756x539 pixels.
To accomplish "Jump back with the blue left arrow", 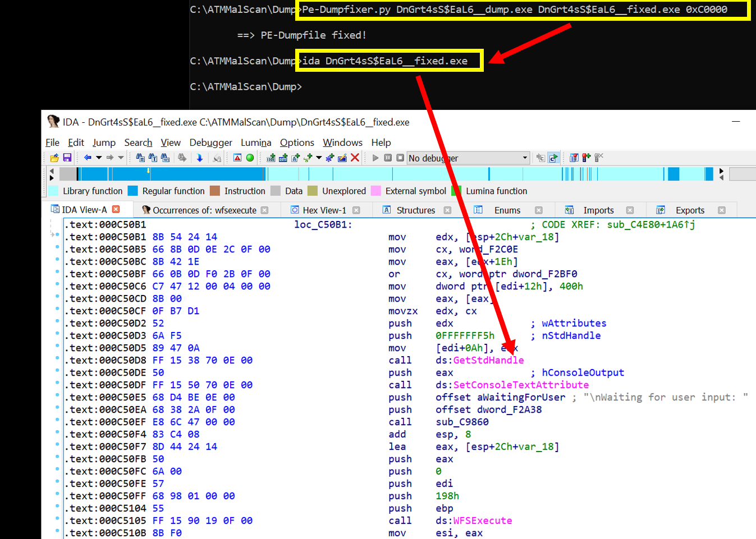I will pyautogui.click(x=88, y=158).
